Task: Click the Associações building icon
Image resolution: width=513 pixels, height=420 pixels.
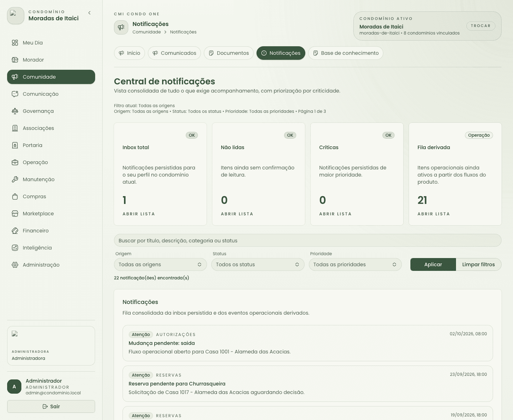Action: 15,128
